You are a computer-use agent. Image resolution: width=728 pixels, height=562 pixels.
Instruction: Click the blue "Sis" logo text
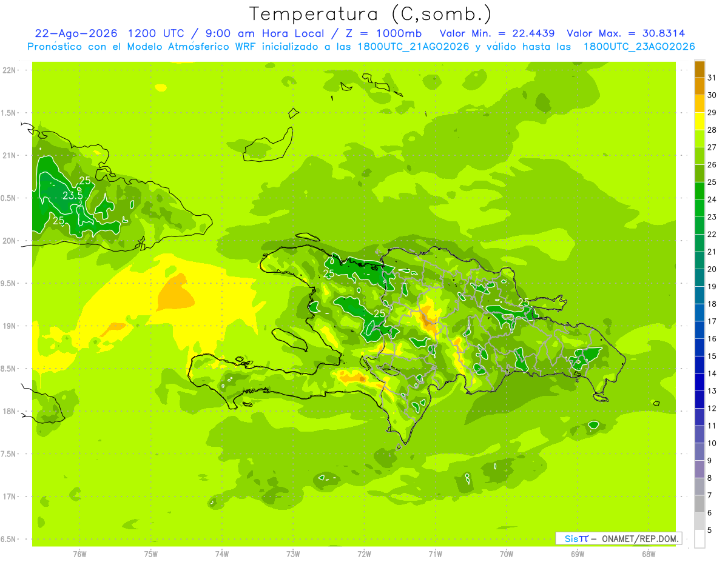tap(571, 538)
